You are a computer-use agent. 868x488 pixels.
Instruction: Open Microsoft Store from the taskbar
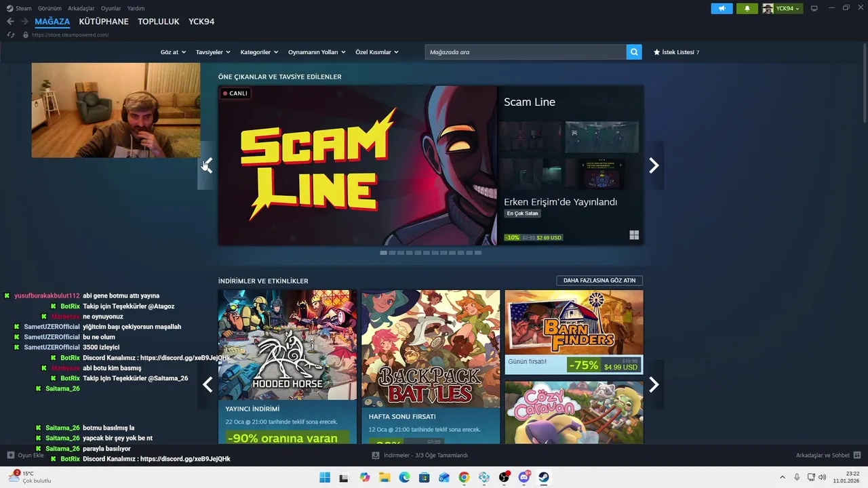(x=425, y=477)
